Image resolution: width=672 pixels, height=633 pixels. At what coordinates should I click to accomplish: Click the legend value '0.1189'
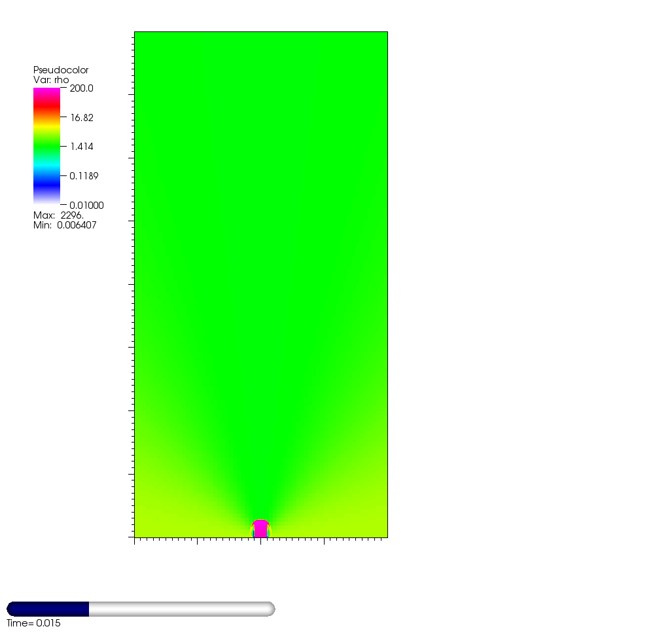pyautogui.click(x=84, y=176)
